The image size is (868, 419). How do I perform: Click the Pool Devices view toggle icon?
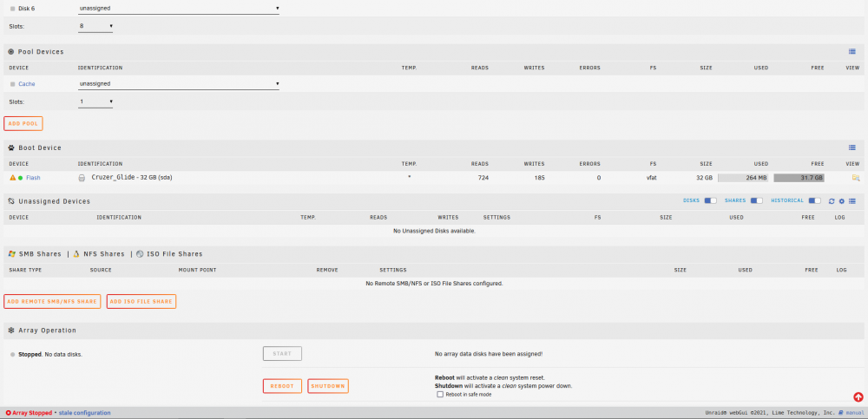point(852,51)
